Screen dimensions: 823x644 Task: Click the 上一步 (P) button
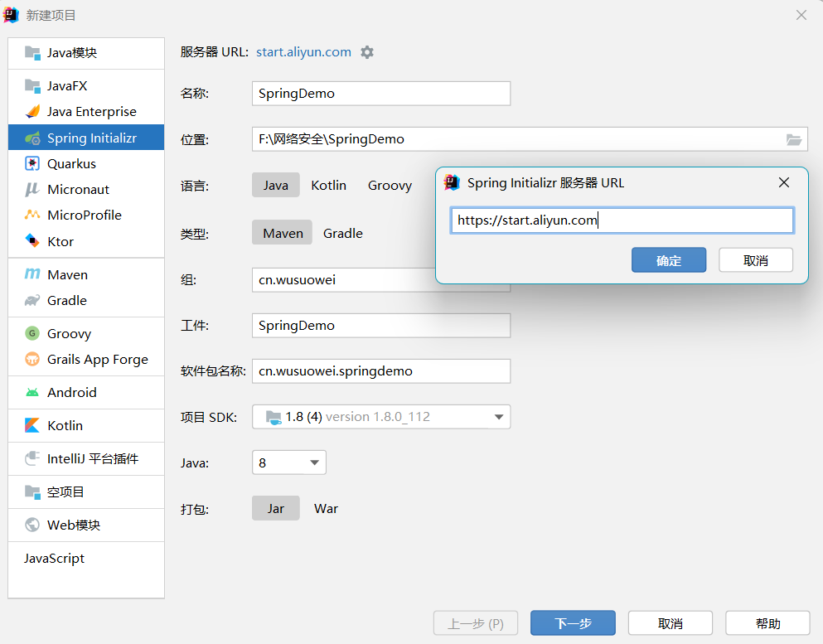click(476, 623)
